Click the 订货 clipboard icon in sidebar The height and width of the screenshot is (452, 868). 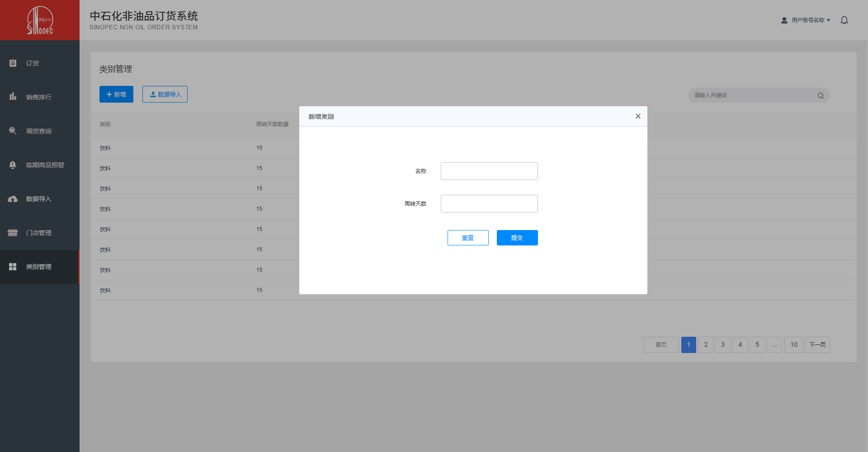click(13, 63)
